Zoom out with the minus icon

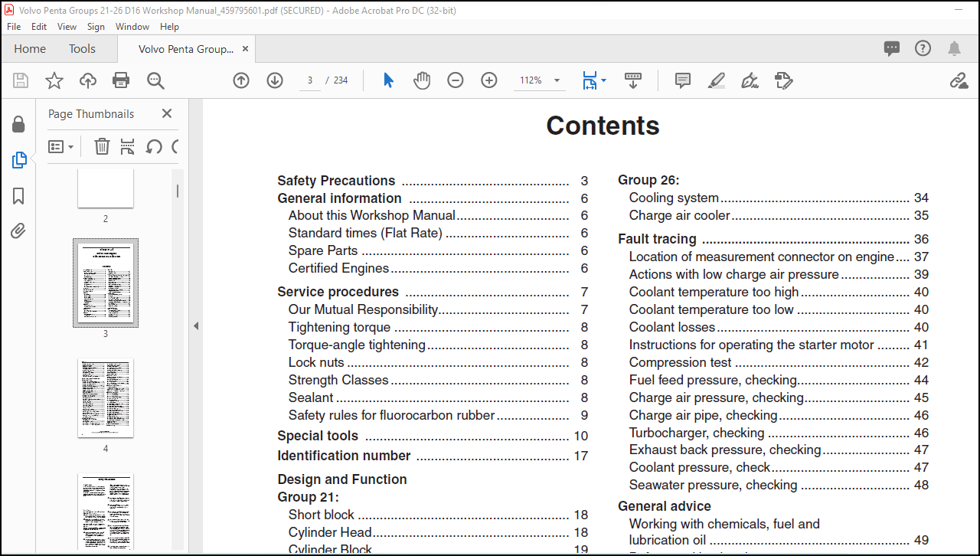click(456, 80)
